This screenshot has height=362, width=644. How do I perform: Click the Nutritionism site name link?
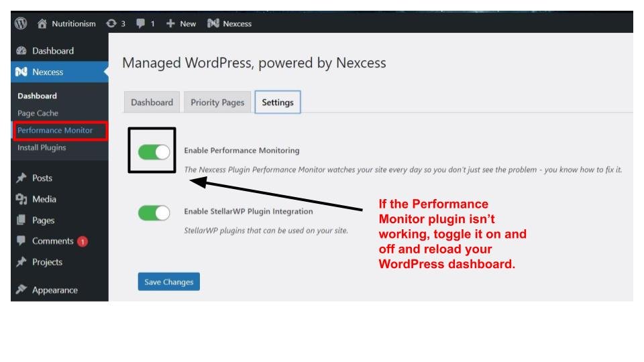point(74,24)
